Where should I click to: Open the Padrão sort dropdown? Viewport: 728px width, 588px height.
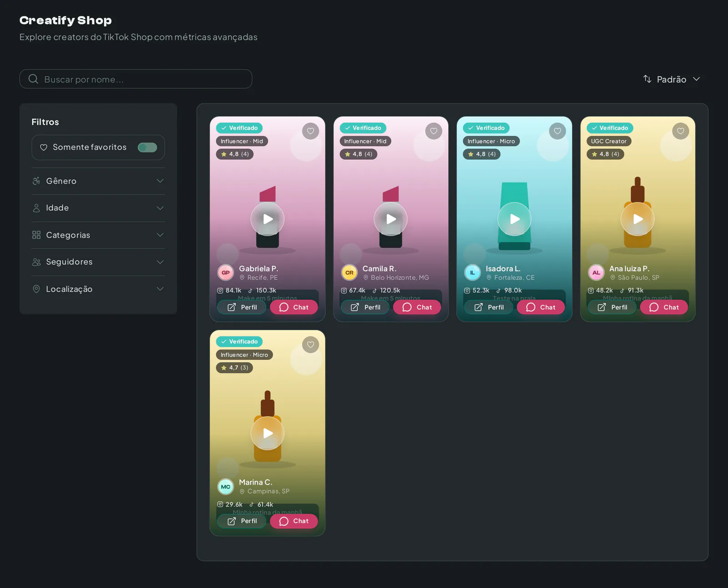tap(672, 79)
